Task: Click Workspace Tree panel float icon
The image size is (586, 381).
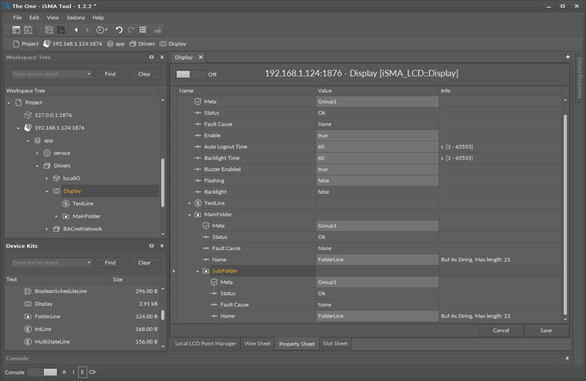Action: tap(151, 57)
